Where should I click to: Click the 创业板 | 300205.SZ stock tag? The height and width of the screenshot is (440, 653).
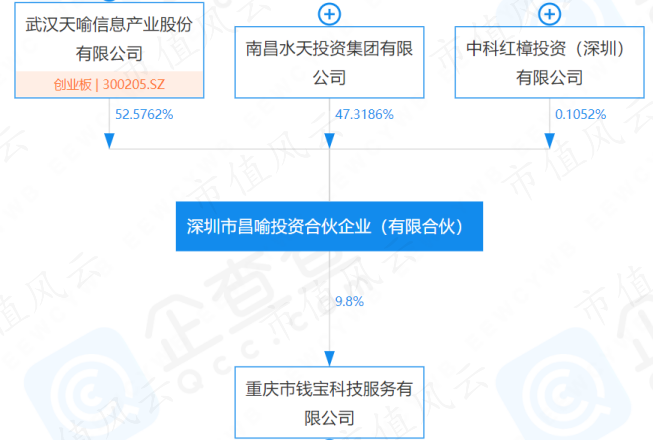pos(109,85)
